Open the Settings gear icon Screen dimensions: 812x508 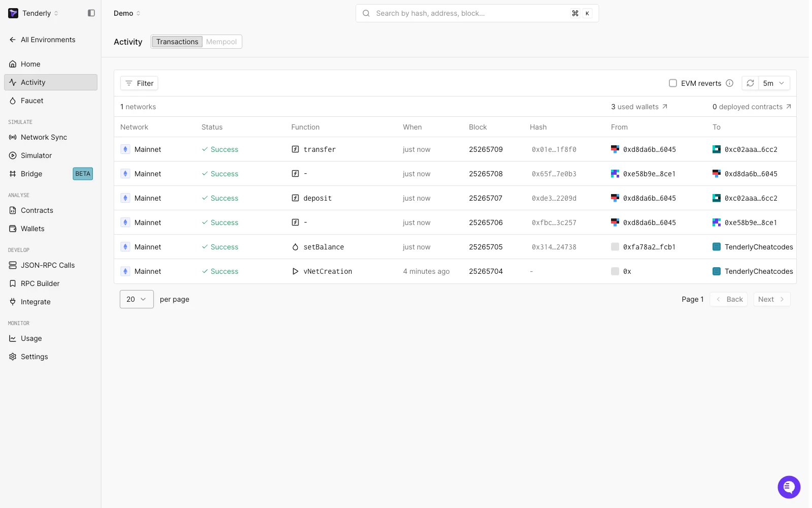(13, 357)
